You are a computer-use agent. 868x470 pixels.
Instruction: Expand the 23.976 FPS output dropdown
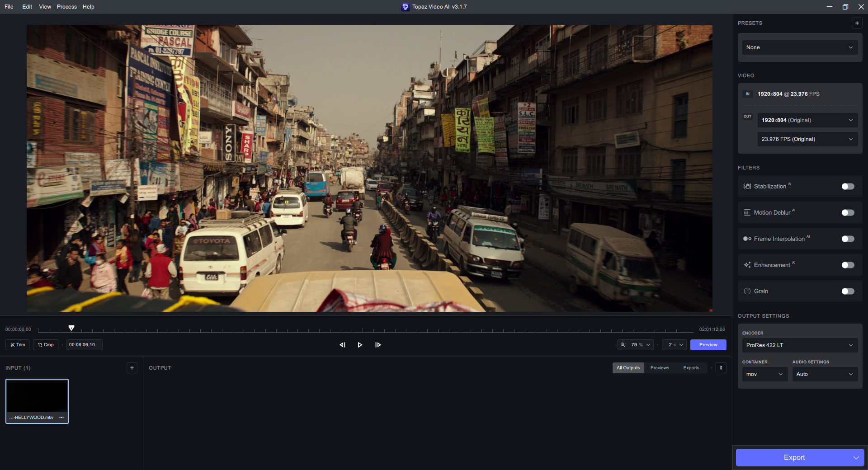coord(807,139)
